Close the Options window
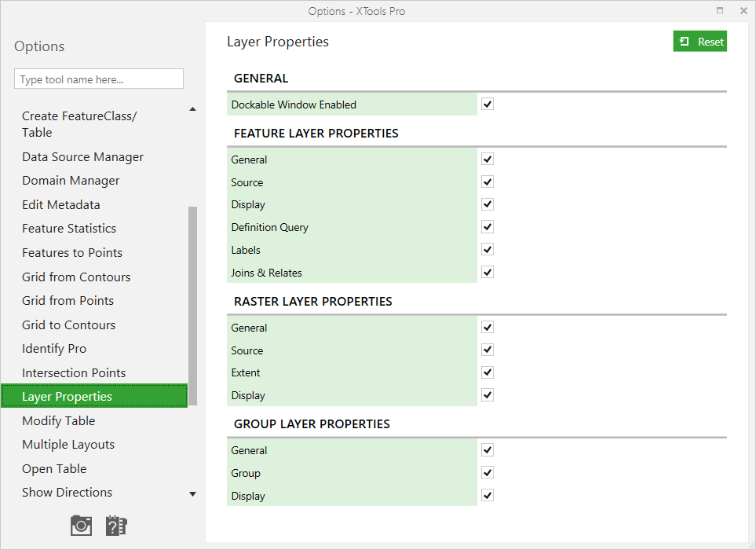The image size is (756, 550). tap(743, 11)
